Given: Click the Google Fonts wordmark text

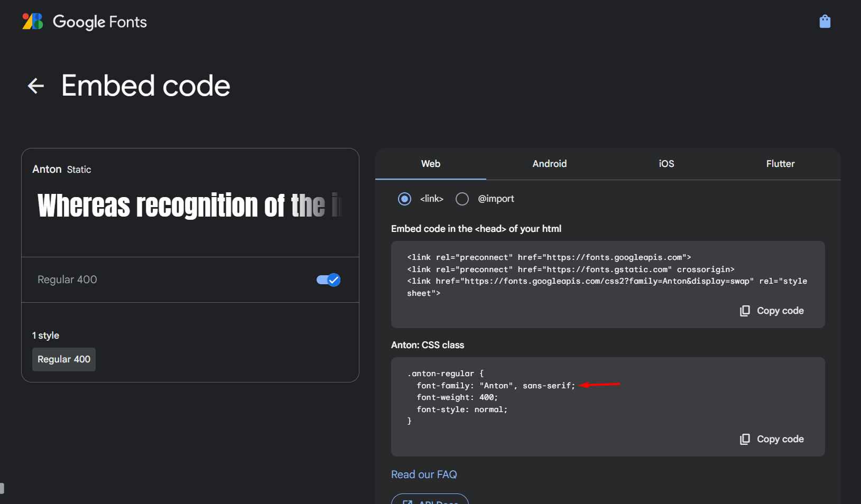Looking at the screenshot, I should point(100,22).
